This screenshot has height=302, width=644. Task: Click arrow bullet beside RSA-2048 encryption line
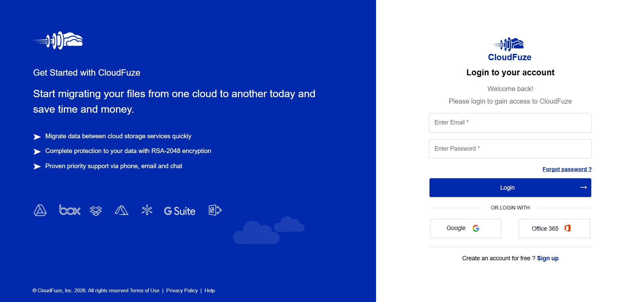(x=37, y=152)
